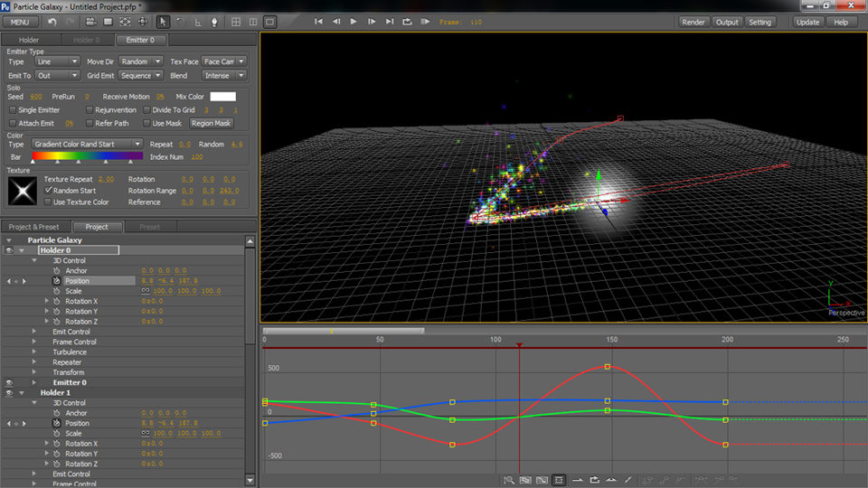The image size is (868, 488).
Task: Open the Emit To dropdown
Action: pyautogui.click(x=58, y=75)
